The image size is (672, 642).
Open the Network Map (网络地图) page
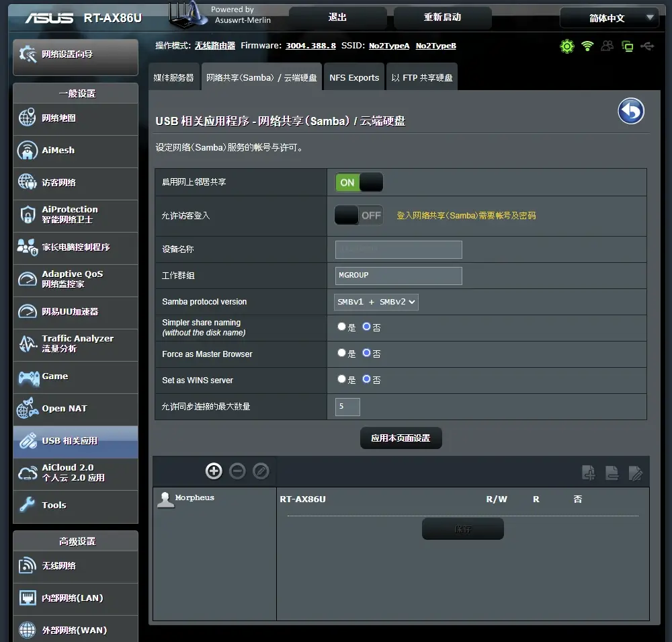75,118
